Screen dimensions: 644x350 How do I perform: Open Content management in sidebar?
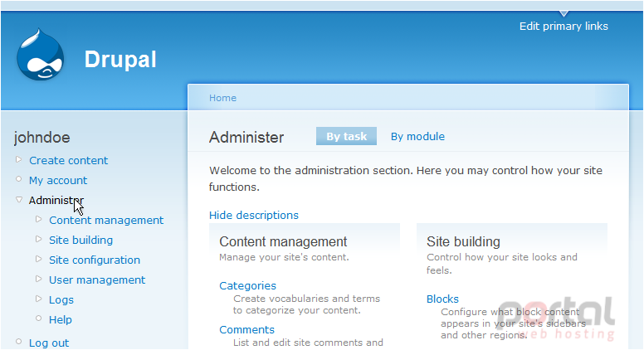[x=106, y=221]
